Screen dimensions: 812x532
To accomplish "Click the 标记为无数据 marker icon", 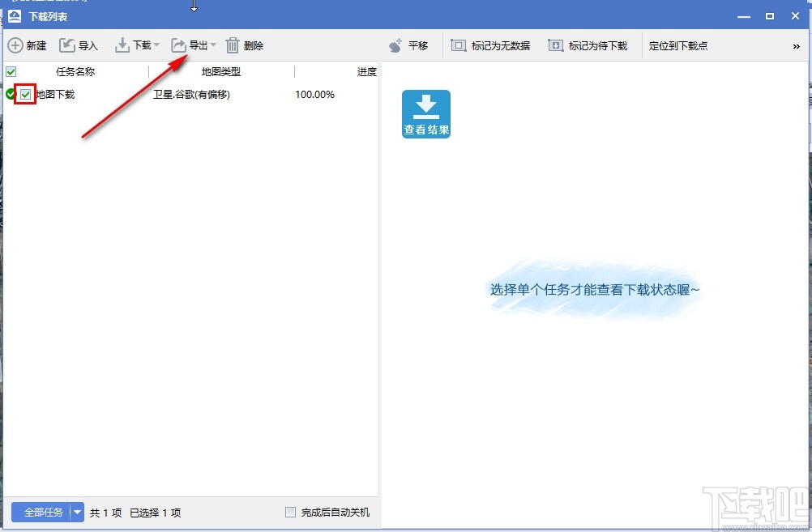I will 456,45.
